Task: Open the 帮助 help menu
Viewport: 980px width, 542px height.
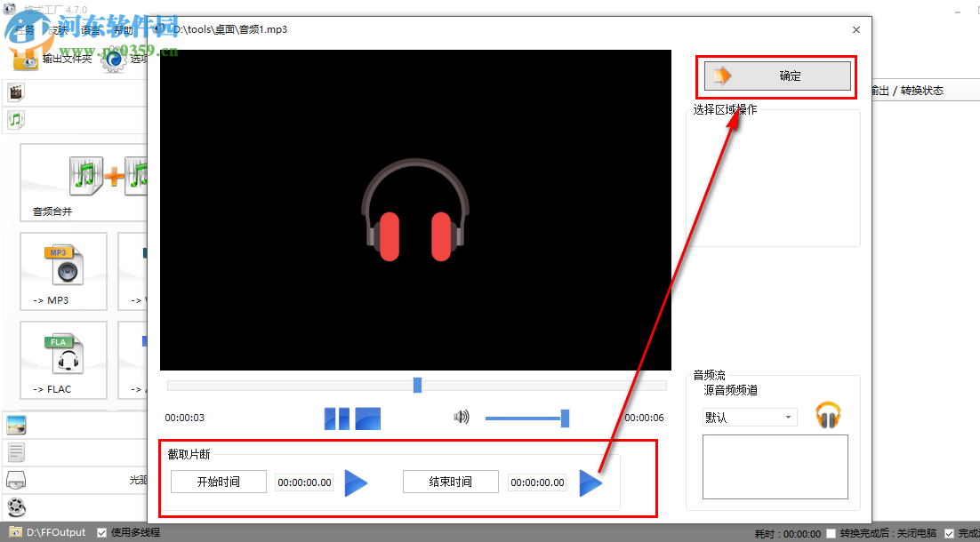Action: (x=123, y=29)
